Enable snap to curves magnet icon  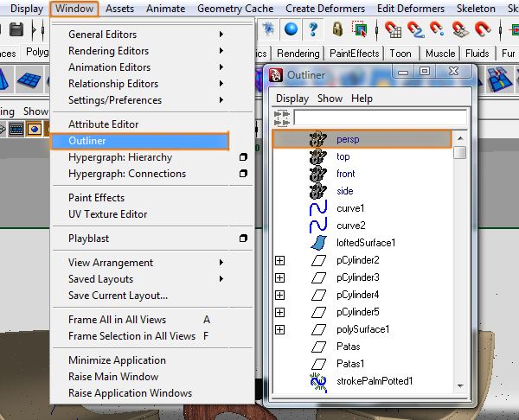pos(416,29)
